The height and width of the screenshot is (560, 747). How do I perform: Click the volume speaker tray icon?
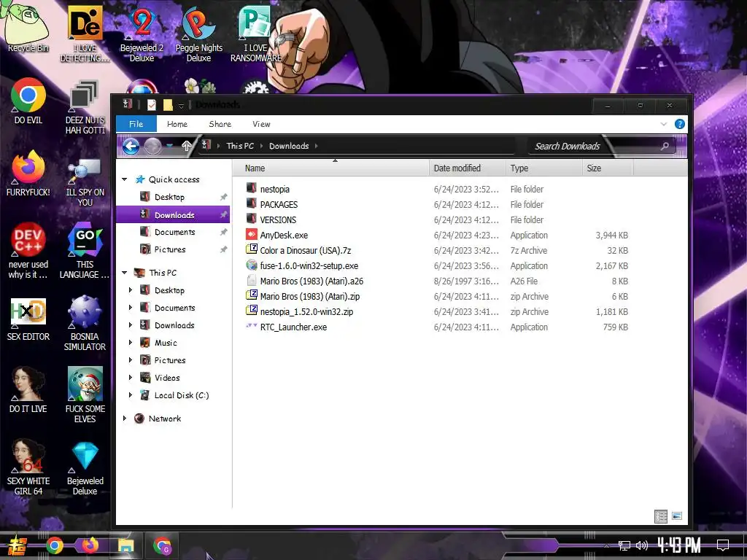[642, 545]
